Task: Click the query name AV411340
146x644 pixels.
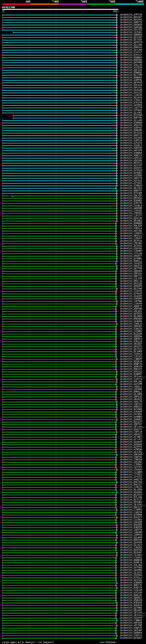Action: 8,7
